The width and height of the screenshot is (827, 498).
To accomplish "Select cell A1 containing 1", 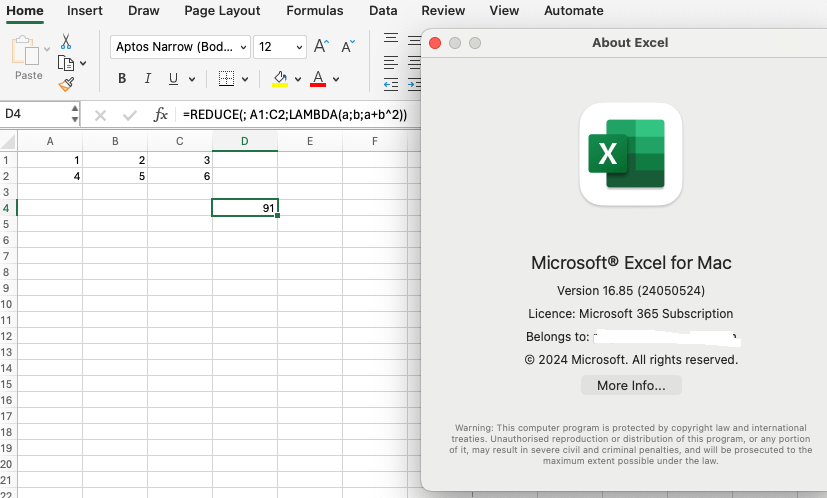I will (50, 160).
